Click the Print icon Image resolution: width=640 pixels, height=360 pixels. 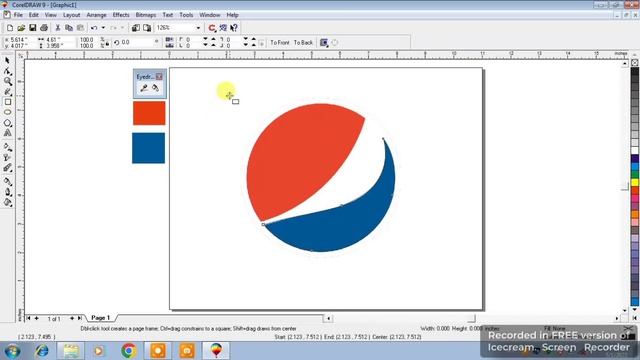(x=44, y=28)
